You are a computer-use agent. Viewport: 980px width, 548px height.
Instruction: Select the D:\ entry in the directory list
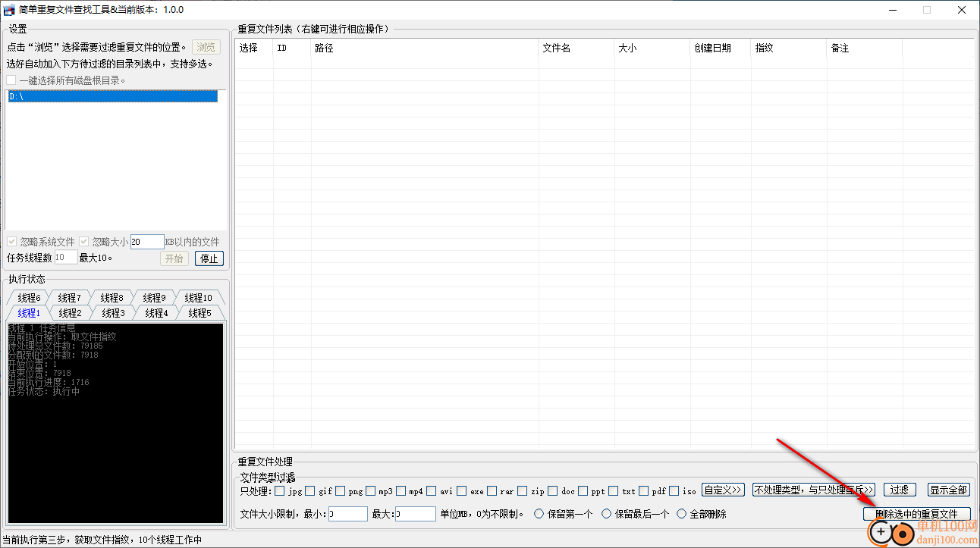(x=112, y=96)
